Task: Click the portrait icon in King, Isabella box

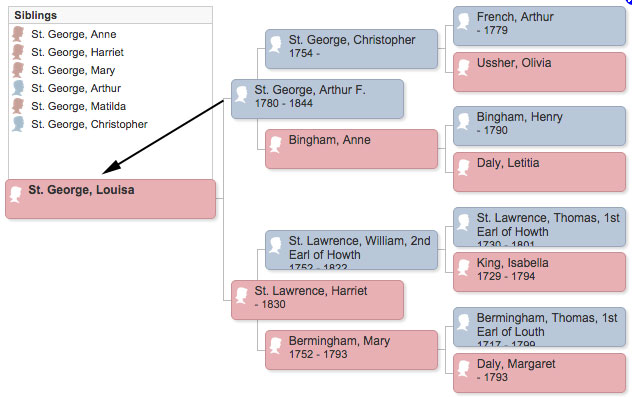Action: coord(464,267)
